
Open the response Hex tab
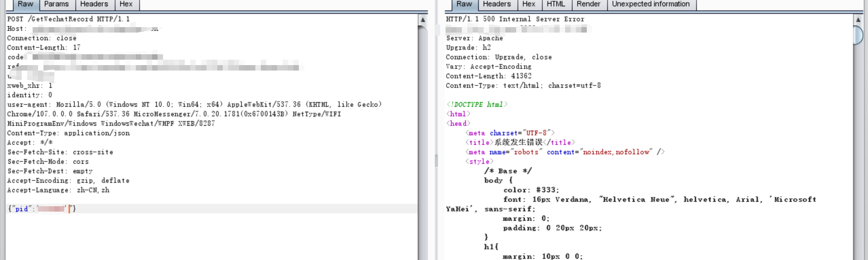coord(529,5)
